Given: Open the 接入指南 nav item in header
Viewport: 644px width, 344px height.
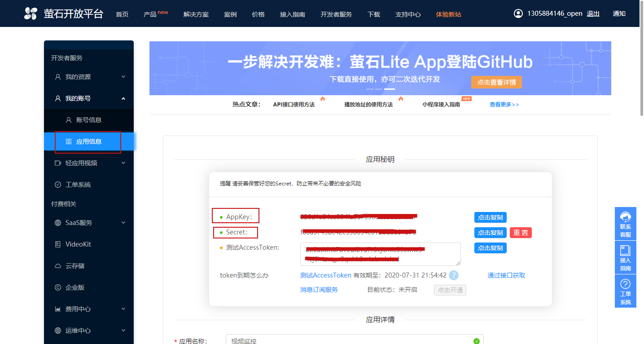Looking at the screenshot, I should pyautogui.click(x=293, y=14).
